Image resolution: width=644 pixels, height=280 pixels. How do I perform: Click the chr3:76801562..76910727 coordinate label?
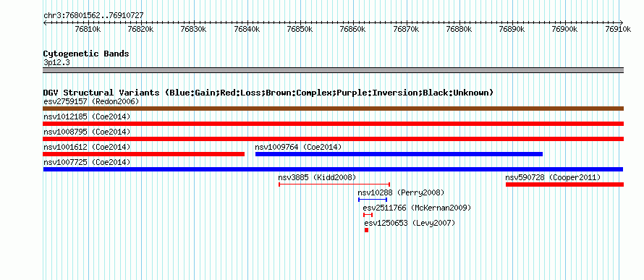point(93,16)
